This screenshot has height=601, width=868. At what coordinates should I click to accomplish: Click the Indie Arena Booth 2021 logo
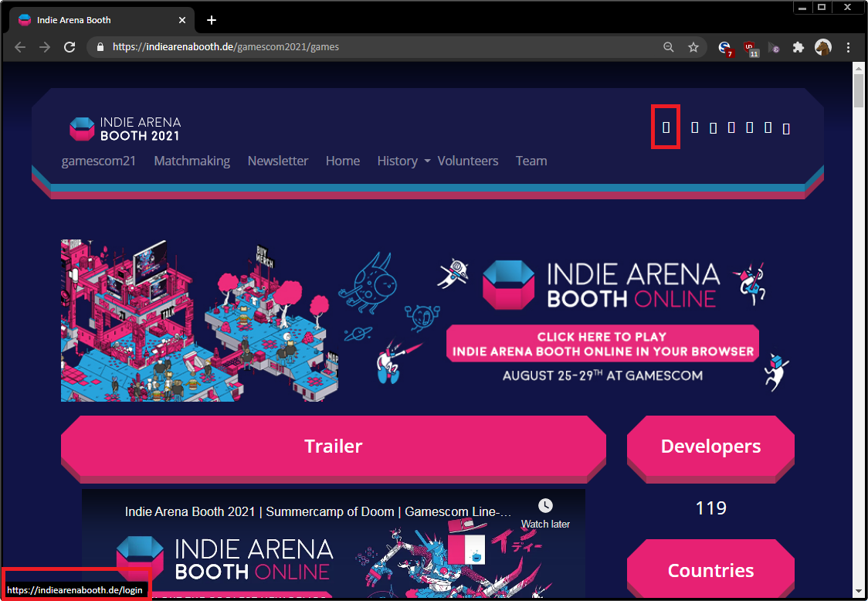coord(125,128)
